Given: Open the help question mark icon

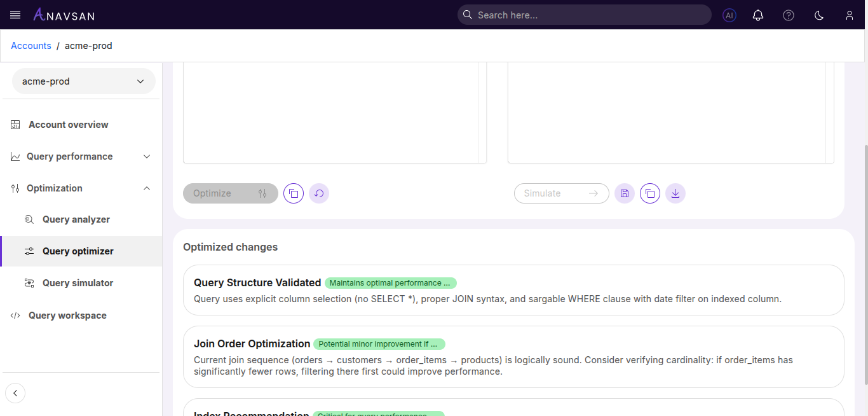Looking at the screenshot, I should point(788,15).
